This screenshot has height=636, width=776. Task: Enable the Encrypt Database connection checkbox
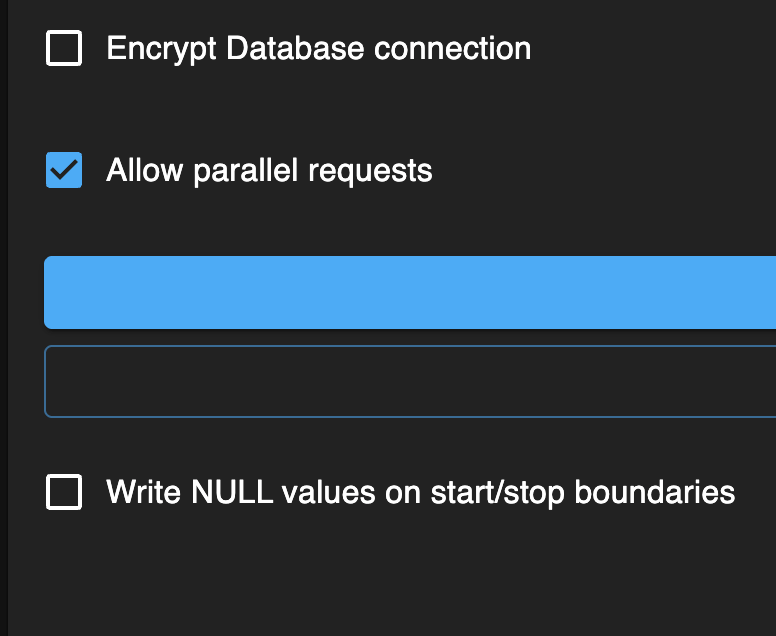pyautogui.click(x=64, y=48)
